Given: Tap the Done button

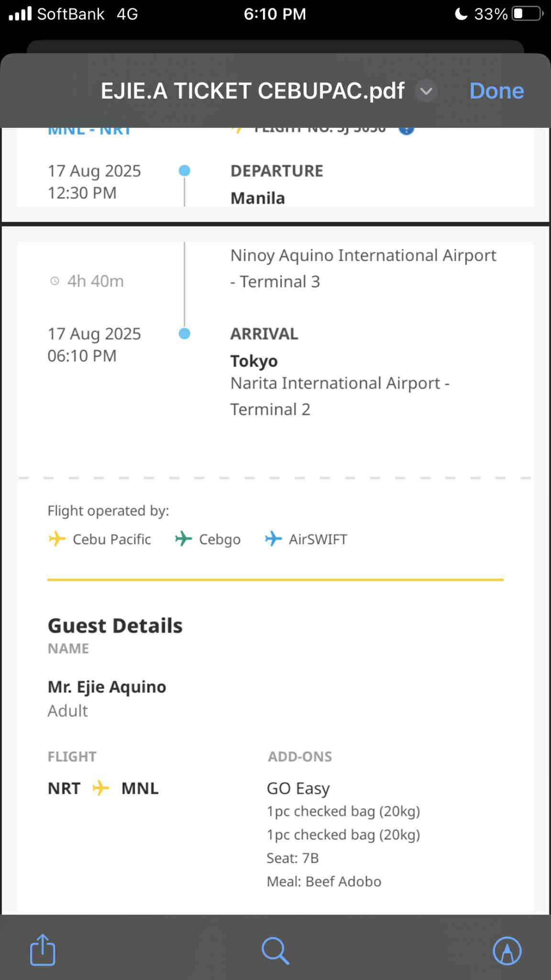Looking at the screenshot, I should 496,91.
